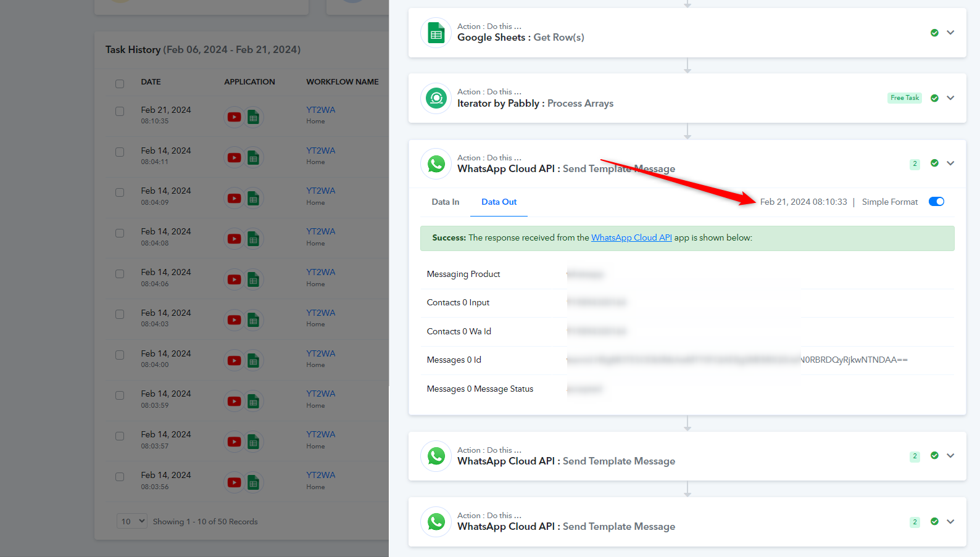Open the Data Out tab
The width and height of the screenshot is (980, 557).
499,202
